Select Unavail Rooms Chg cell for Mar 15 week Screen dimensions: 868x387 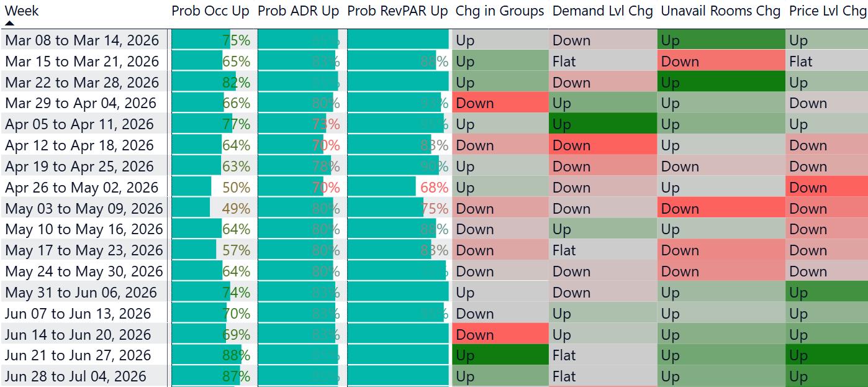tap(720, 61)
